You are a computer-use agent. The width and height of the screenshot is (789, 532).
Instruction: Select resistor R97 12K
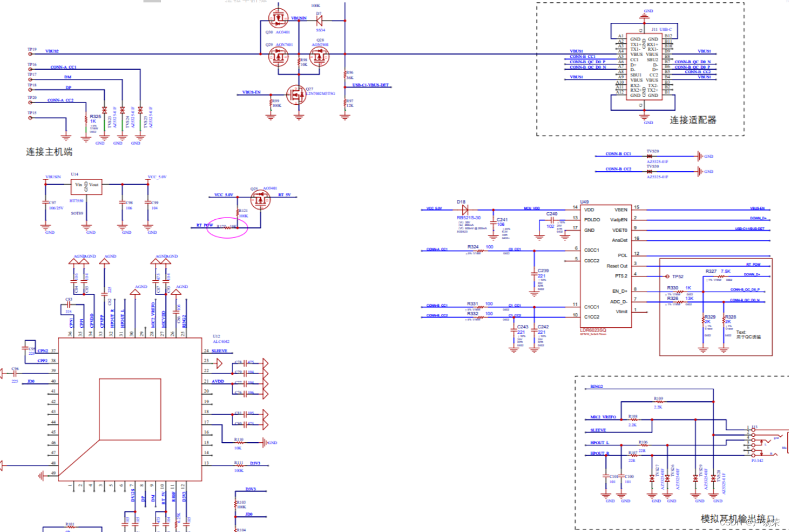[346, 103]
